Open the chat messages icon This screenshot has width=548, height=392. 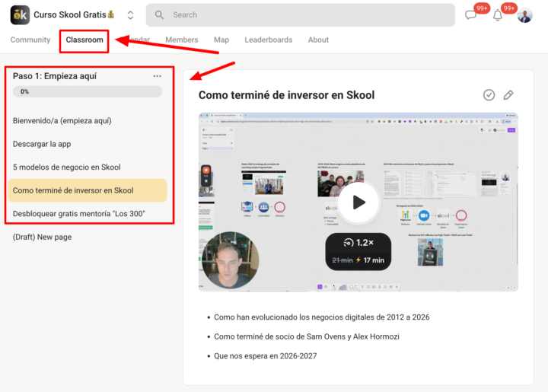(470, 15)
